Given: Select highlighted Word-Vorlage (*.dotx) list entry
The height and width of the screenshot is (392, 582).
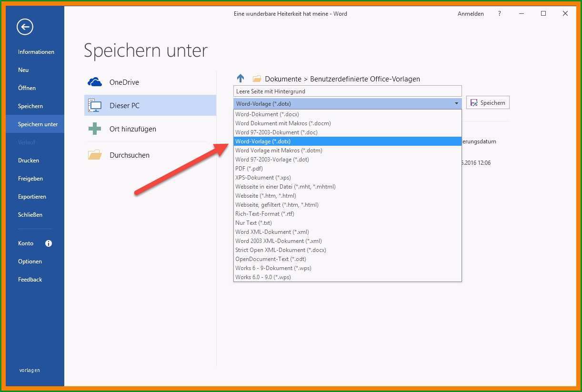Looking at the screenshot, I should point(348,141).
